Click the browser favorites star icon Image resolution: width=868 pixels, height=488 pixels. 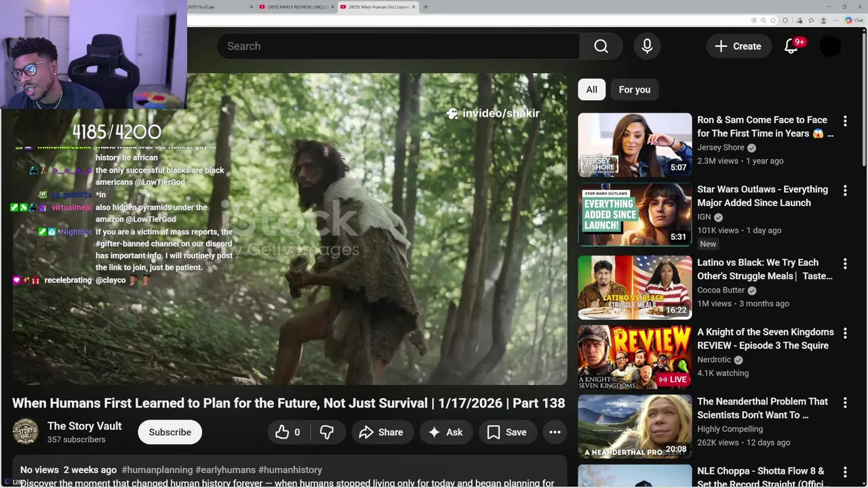[x=774, y=20]
